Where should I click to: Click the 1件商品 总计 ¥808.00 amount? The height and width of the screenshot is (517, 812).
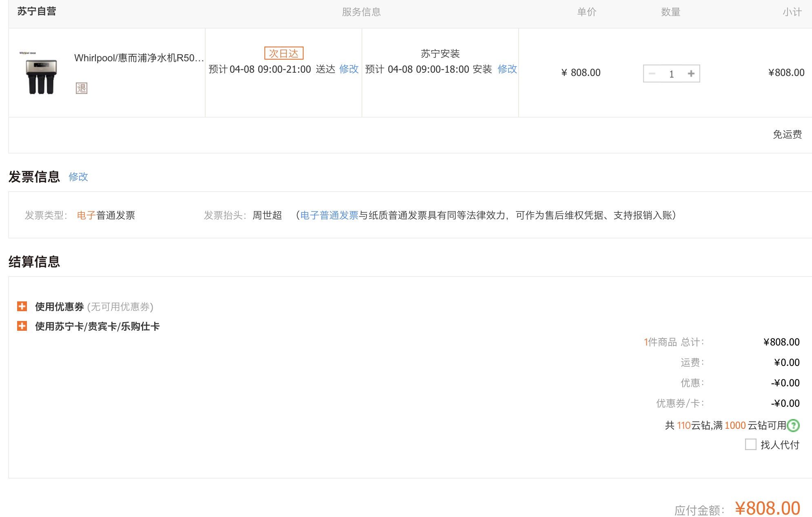(781, 342)
